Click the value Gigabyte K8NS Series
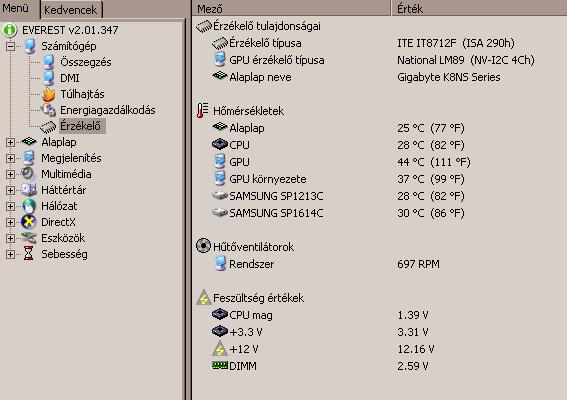The width and height of the screenshot is (567, 400). point(449,77)
